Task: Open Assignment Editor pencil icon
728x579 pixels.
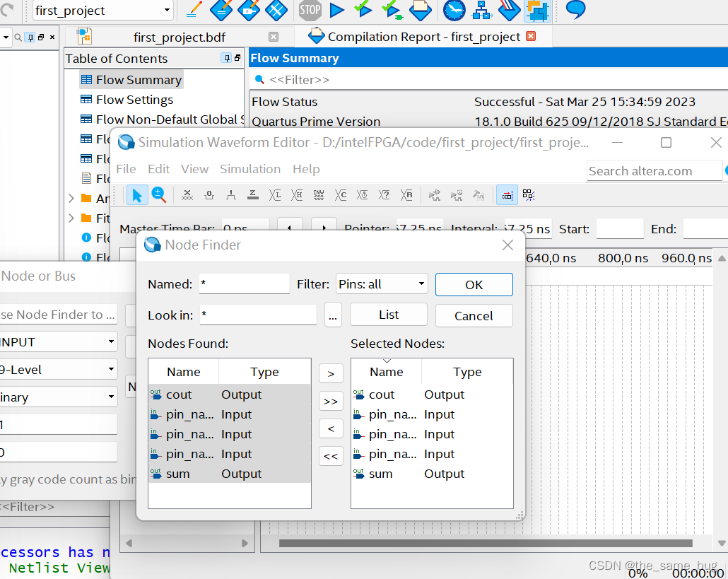Action: pyautogui.click(x=194, y=10)
